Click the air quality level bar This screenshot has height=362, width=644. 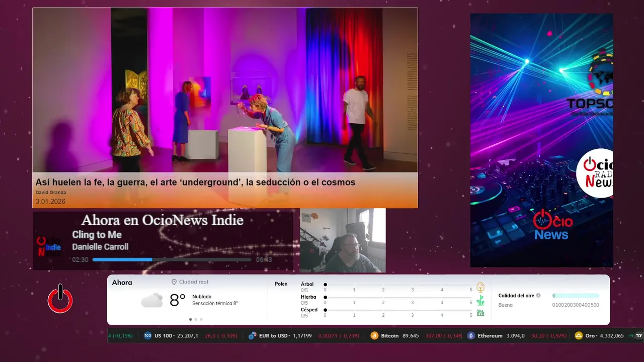(x=576, y=296)
